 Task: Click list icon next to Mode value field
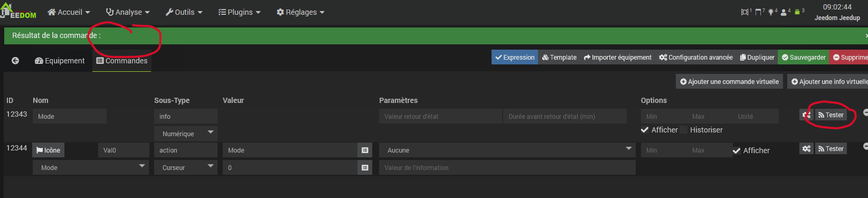[365, 150]
